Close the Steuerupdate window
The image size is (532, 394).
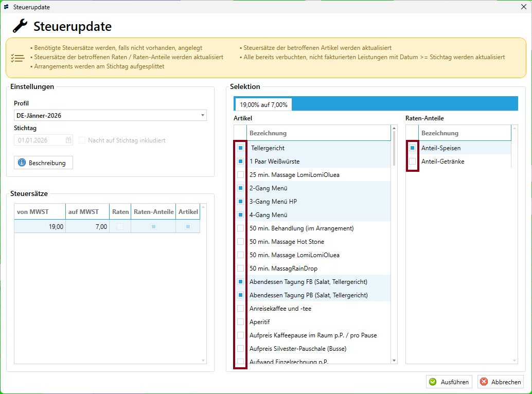[x=523, y=7]
